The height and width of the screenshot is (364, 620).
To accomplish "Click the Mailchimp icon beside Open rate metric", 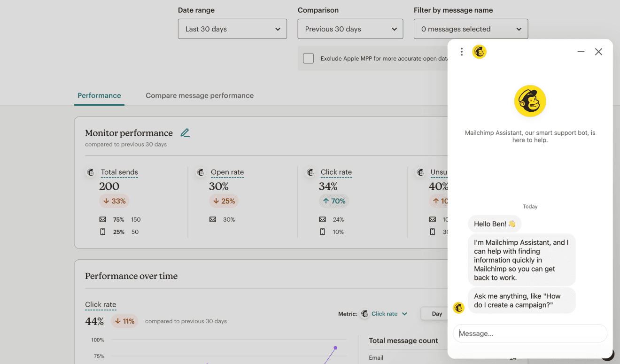I will coord(201,172).
